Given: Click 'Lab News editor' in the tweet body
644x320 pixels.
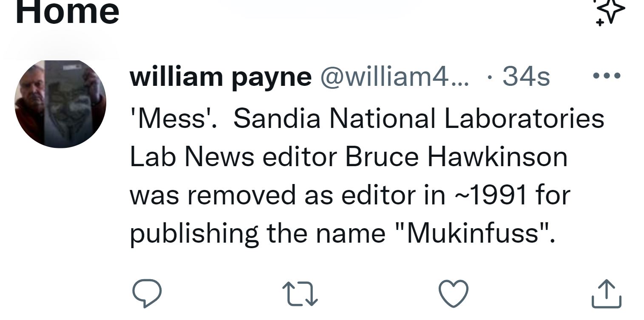Looking at the screenshot, I should tap(234, 157).
